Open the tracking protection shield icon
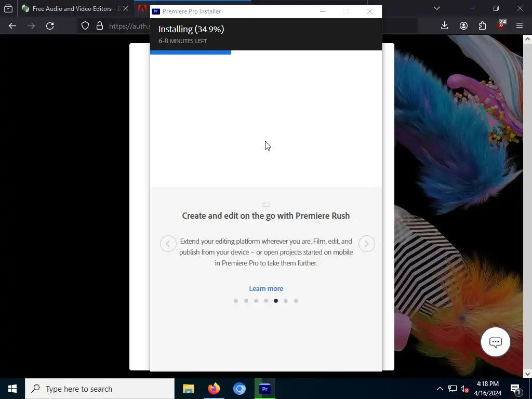532x399 pixels. [x=85, y=26]
